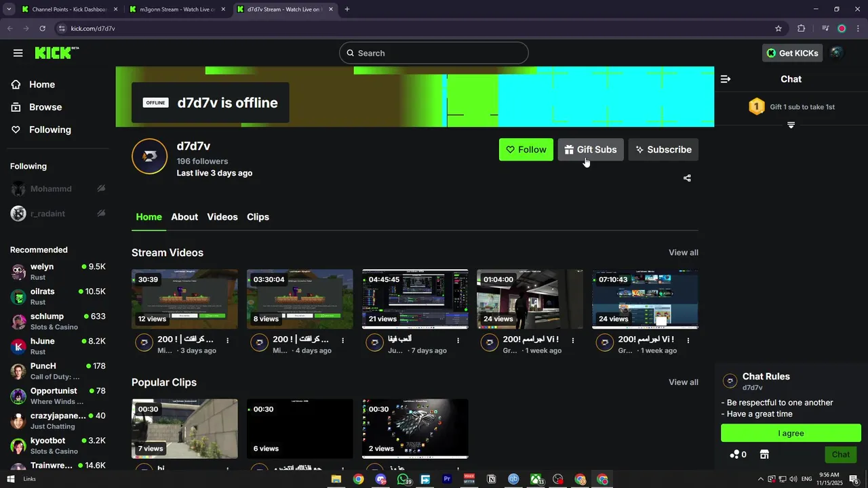
Task: Subscribe to d7d7v
Action: coord(663,150)
